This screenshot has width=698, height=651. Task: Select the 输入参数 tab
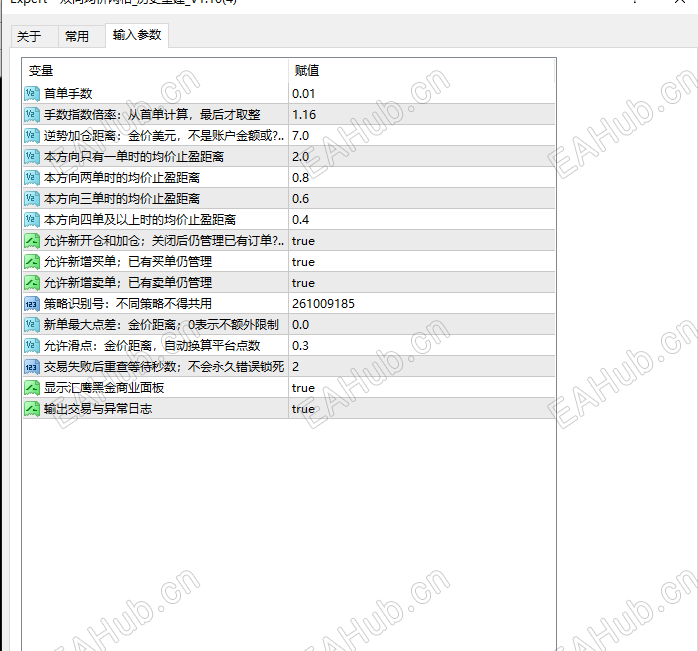(x=137, y=35)
